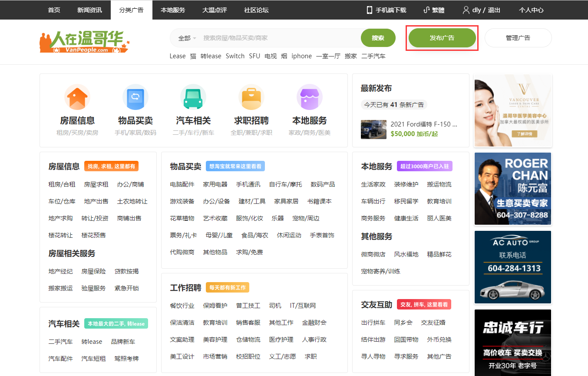Go to the 首页 nav item
The image size is (588, 376).
(54, 10)
